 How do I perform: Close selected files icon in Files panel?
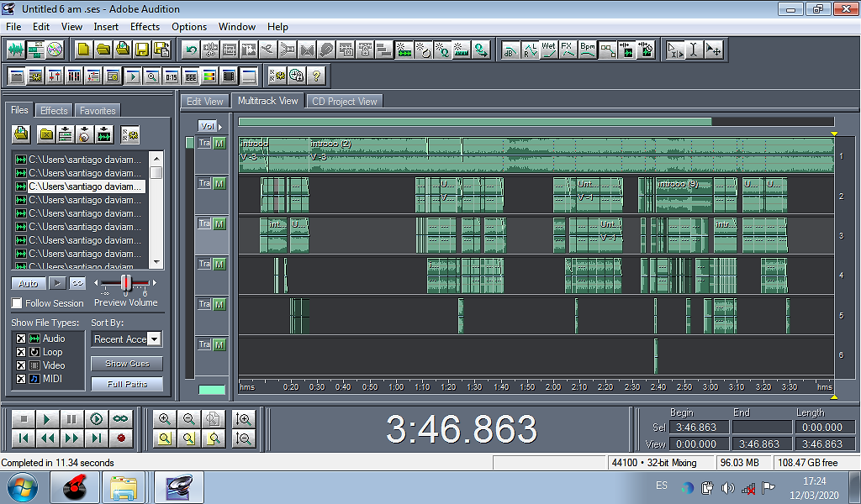pyautogui.click(x=47, y=134)
